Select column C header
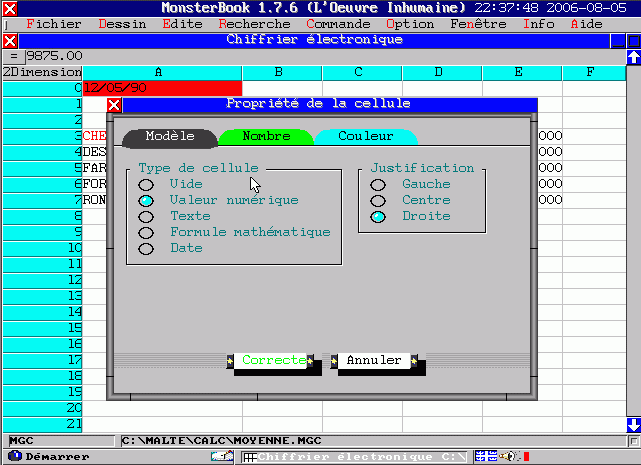 pos(362,73)
